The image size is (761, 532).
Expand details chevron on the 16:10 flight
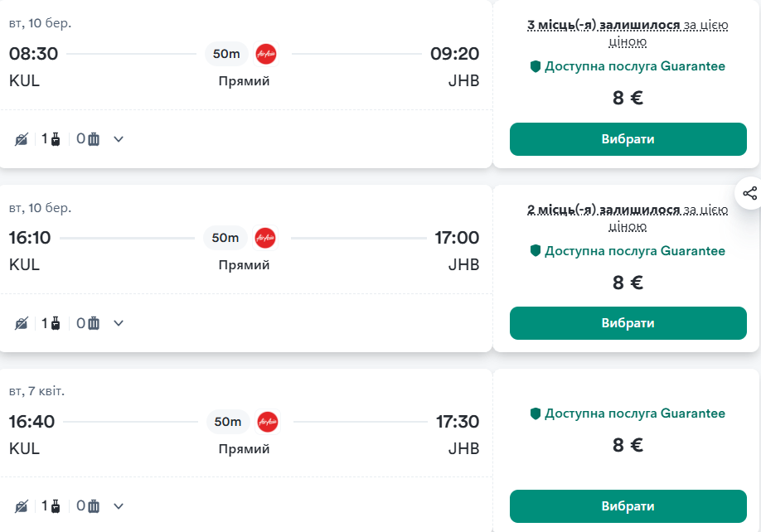(118, 322)
